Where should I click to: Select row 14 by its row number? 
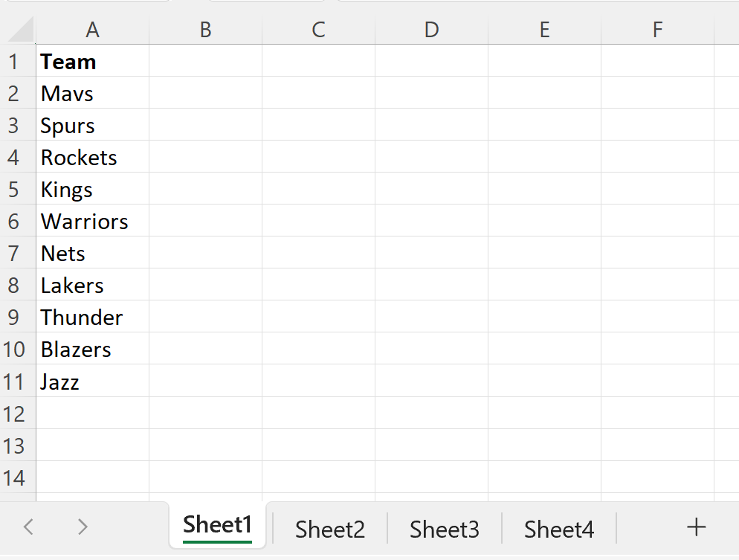tap(16, 477)
